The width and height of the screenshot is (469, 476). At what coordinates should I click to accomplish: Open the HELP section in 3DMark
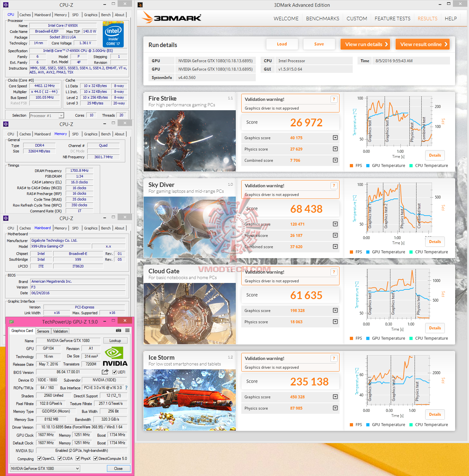tap(451, 19)
